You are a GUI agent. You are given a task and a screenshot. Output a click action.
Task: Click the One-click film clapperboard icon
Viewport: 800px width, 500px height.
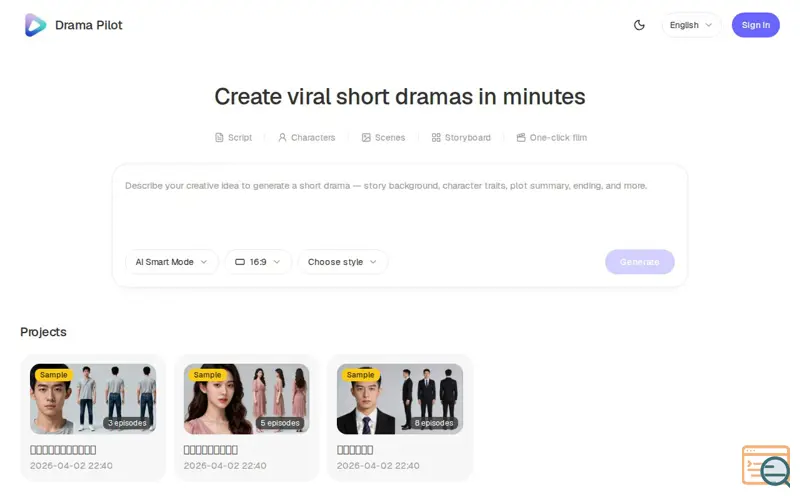(520, 138)
